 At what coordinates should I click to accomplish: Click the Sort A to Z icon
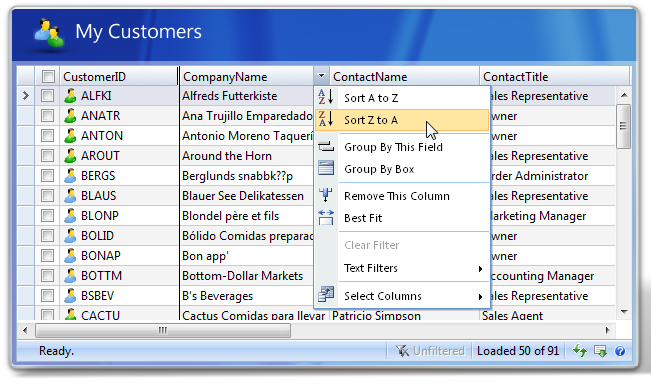coord(326,97)
